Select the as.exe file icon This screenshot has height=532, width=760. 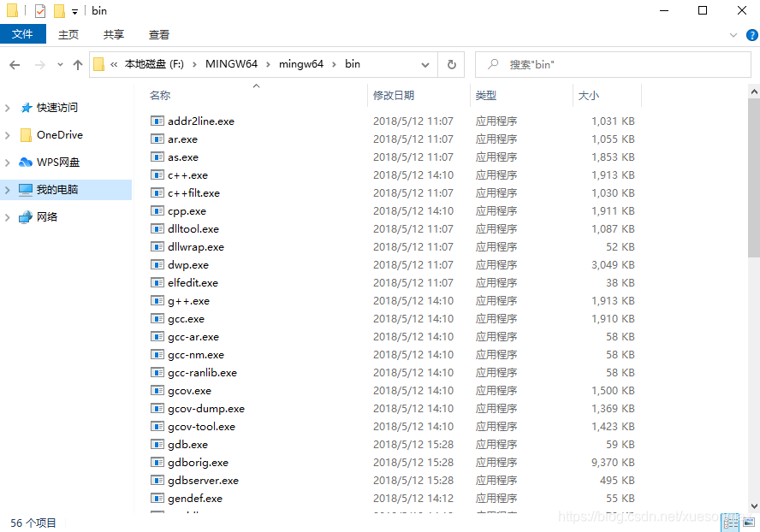pos(157,157)
